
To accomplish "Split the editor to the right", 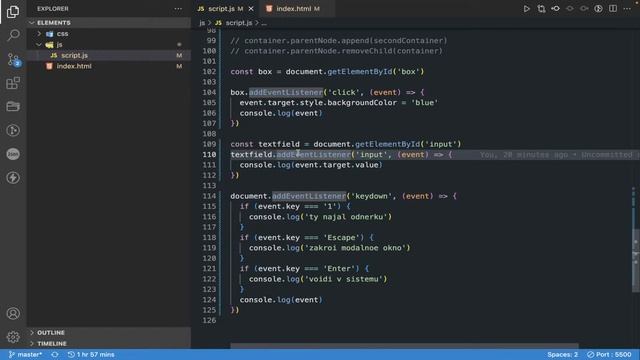I will click(x=613, y=9).
